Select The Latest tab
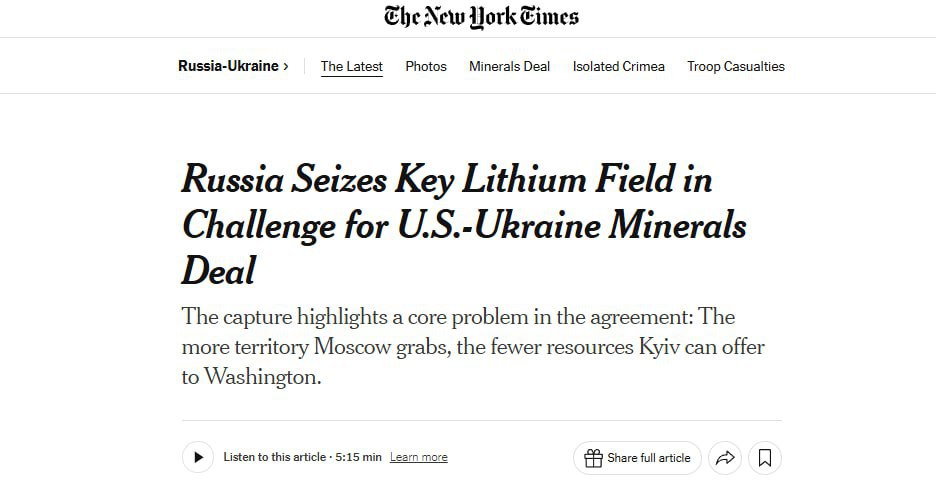The image size is (936, 484). 352,66
